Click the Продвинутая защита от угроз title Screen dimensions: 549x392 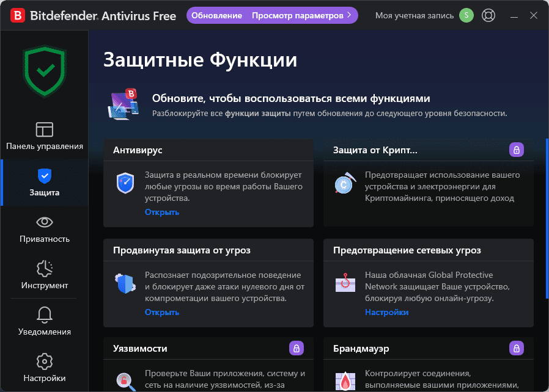pyautogui.click(x=182, y=250)
